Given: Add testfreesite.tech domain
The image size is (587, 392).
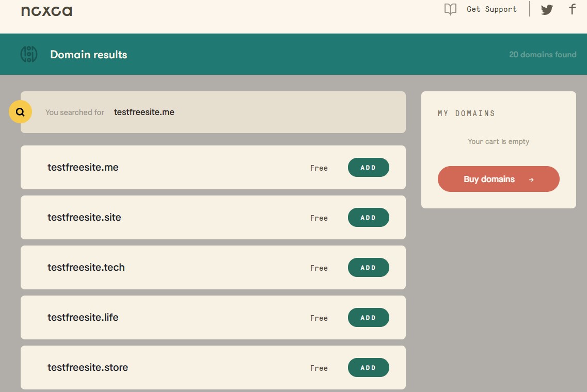Looking at the screenshot, I should (x=368, y=268).
